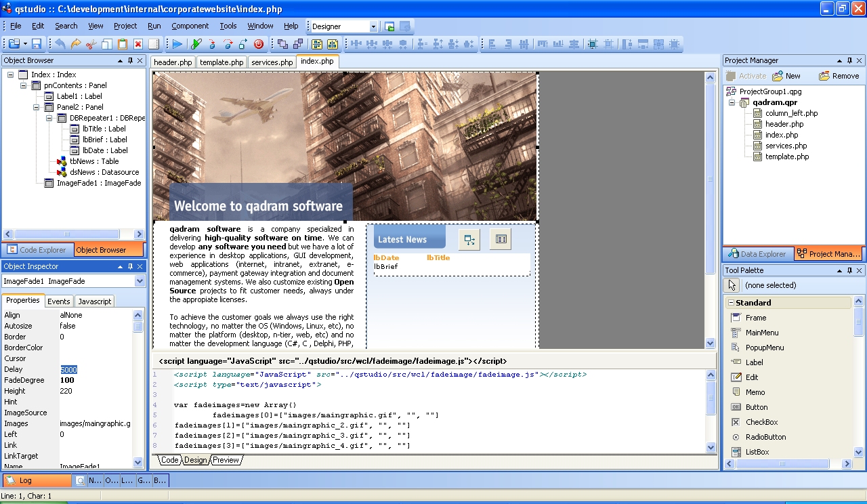Image resolution: width=867 pixels, height=504 pixels.
Task: Pick the RadioButton component in Tool Palette
Action: point(765,437)
